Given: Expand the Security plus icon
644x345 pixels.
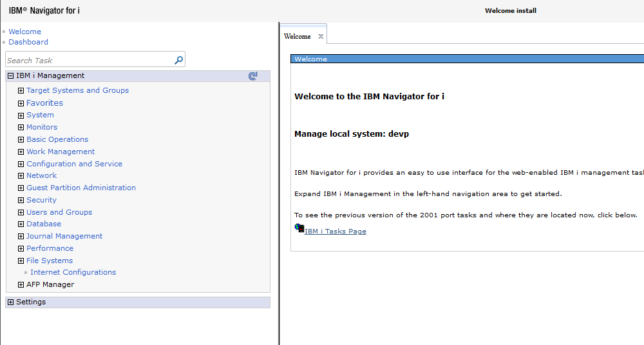Looking at the screenshot, I should (21, 201).
